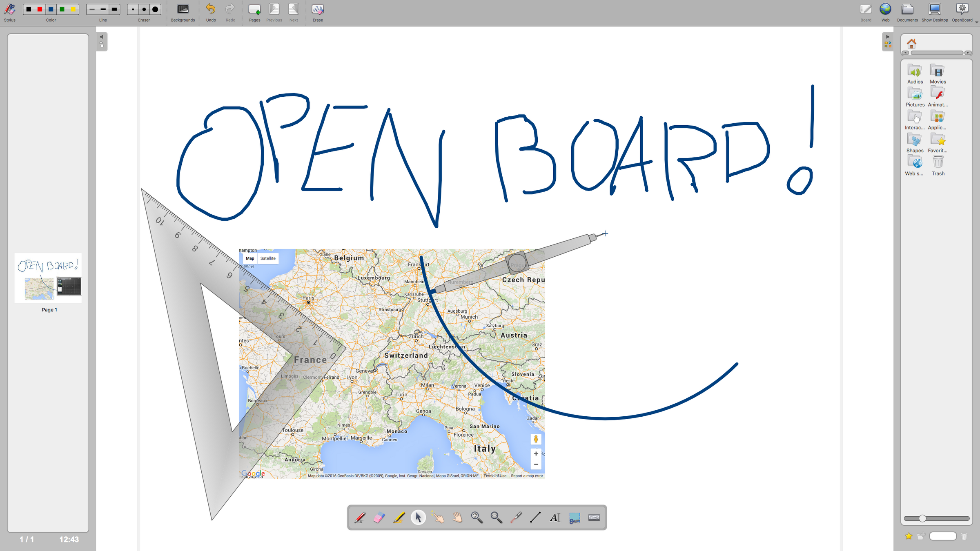Switch map to Satellite view
This screenshot has width=980, height=551.
(x=268, y=258)
